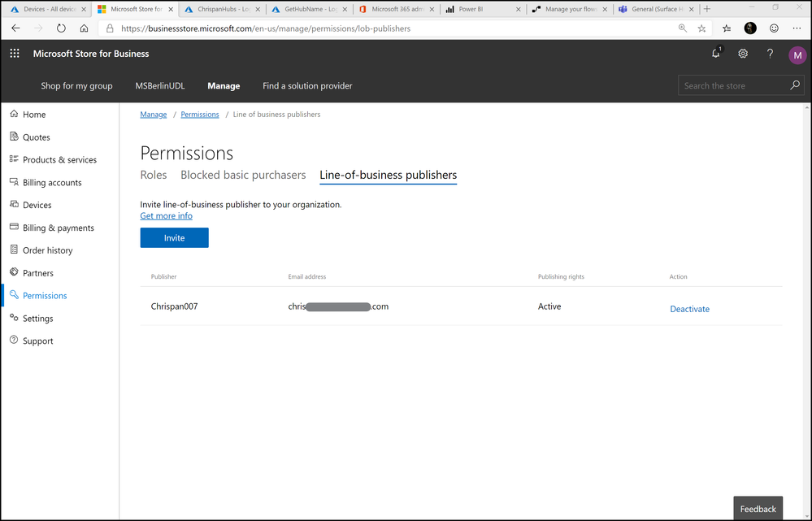
Task: Close the ChrispanHubs tab
Action: [x=258, y=9]
